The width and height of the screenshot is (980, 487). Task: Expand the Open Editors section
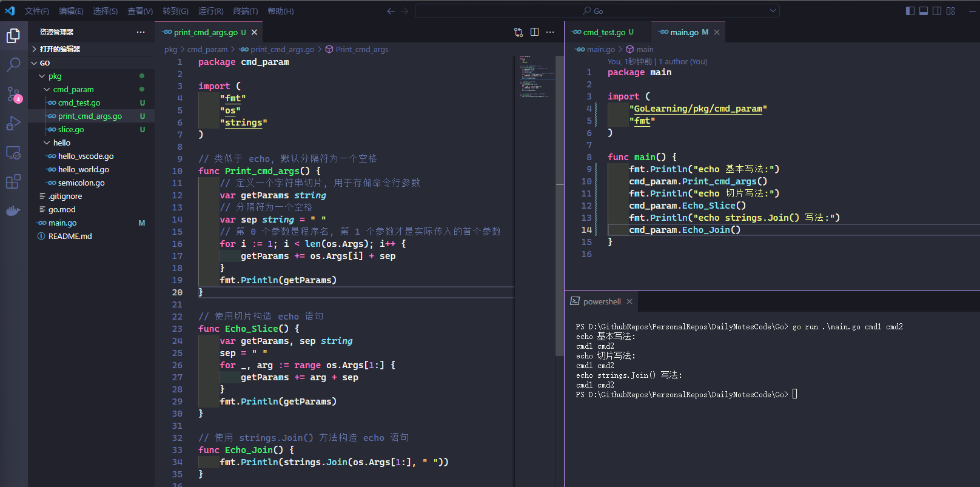(91, 49)
